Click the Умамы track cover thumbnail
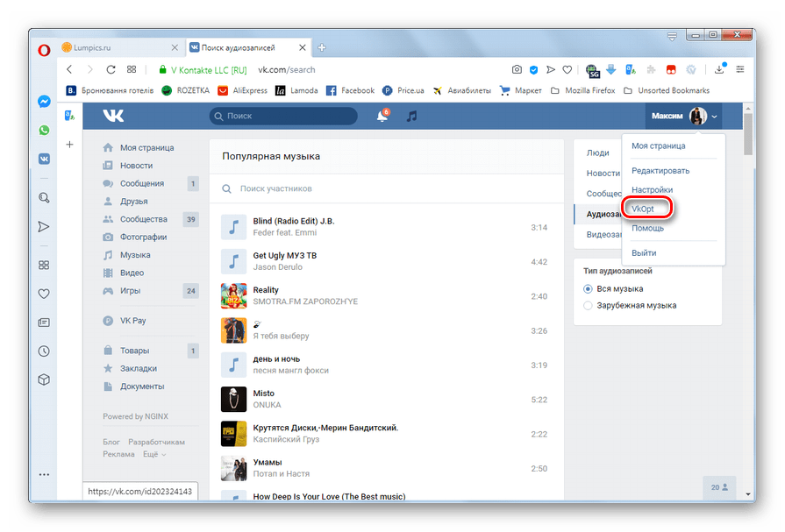Image resolution: width=785 pixels, height=532 pixels. click(234, 468)
